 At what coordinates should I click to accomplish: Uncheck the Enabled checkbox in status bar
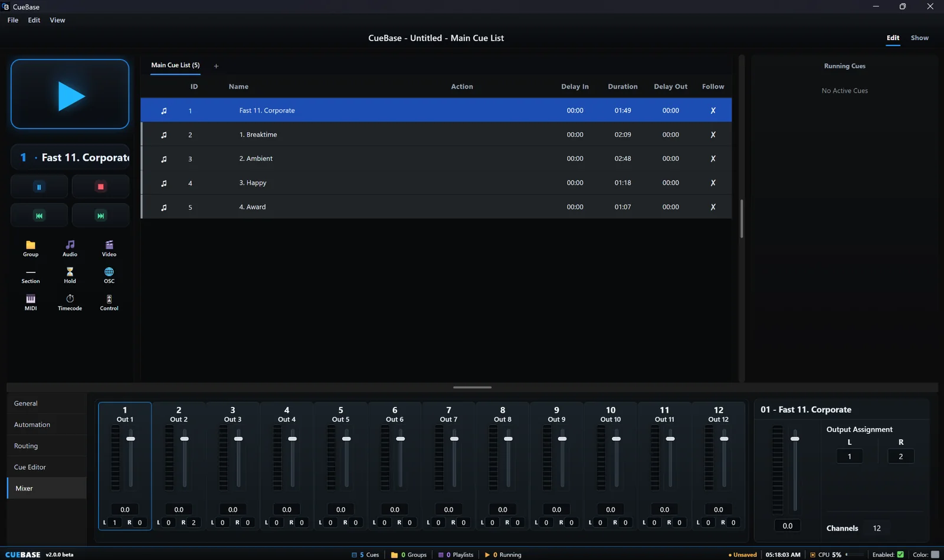900,554
